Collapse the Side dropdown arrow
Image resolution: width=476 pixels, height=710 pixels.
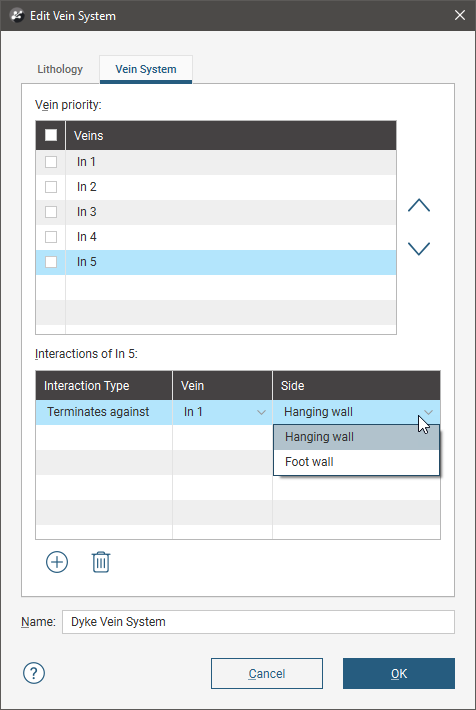pos(428,412)
